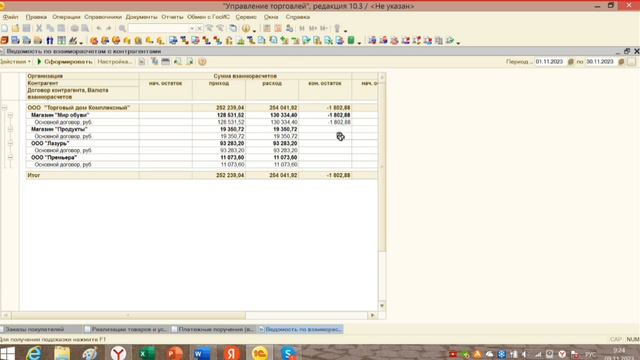This screenshot has height=360, width=640.
Task: Open the calendar toolbar icon
Action: [x=278, y=28]
